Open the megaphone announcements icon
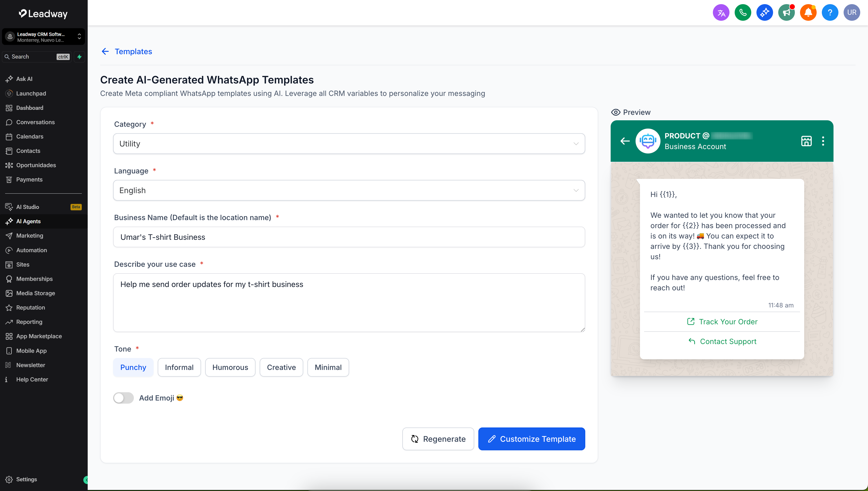This screenshot has width=868, height=491. coord(786,13)
